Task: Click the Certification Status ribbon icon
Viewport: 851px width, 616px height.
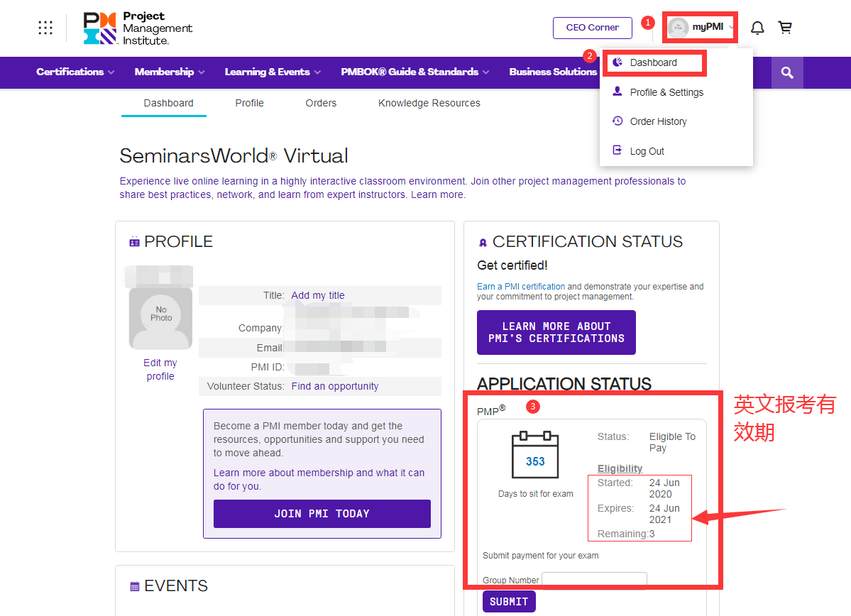Action: (x=483, y=243)
